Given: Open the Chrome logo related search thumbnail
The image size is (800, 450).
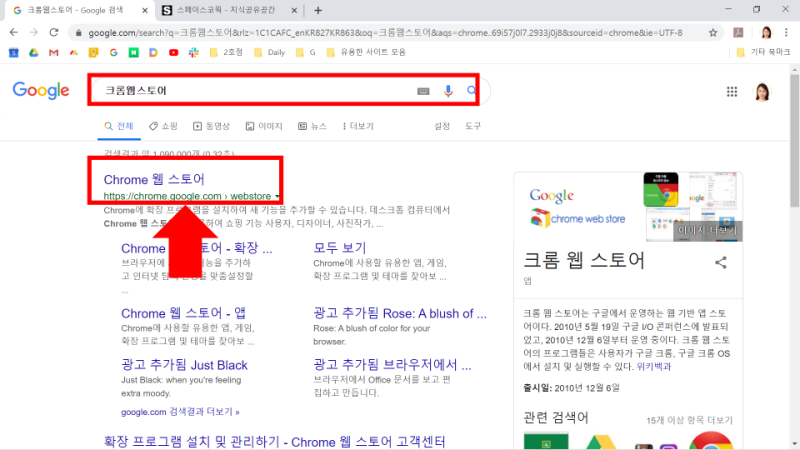Looking at the screenshot, I should pyautogui.click(x=711, y=441).
